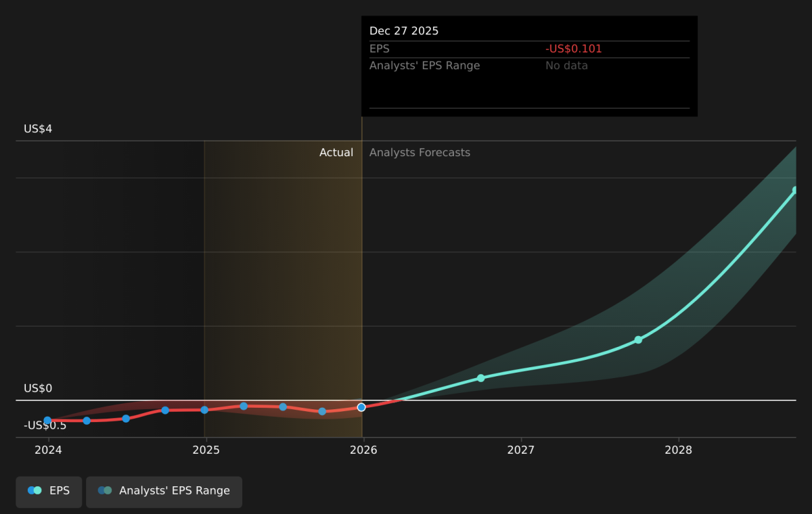Click the first EPS data point above 2024
Viewport: 812px width, 514px height.
[47, 421]
